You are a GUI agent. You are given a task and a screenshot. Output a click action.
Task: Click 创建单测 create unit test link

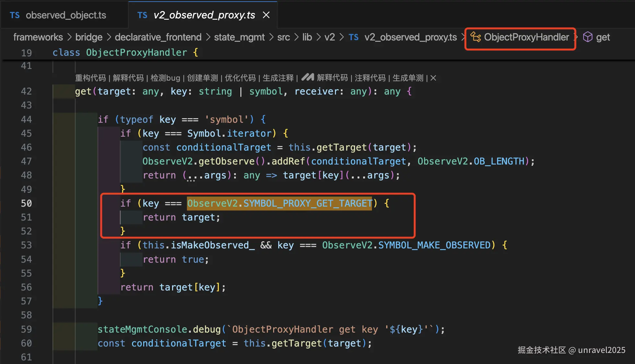coord(202,78)
